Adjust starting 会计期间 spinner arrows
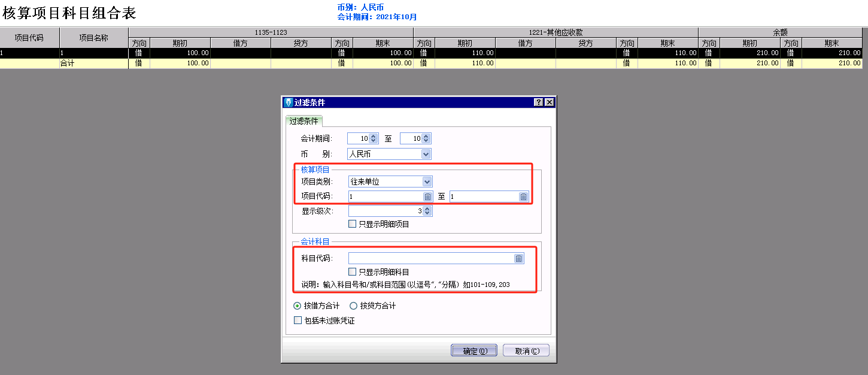The image size is (868, 375). pyautogui.click(x=374, y=138)
